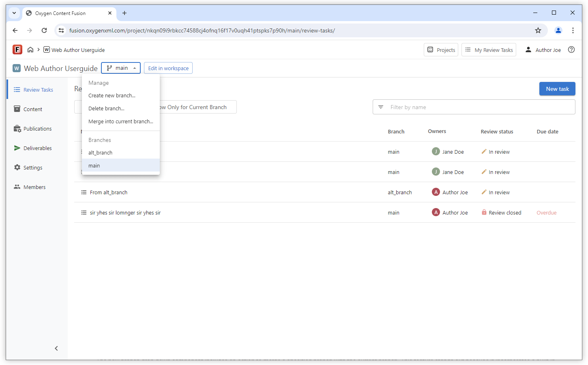The width and height of the screenshot is (588, 365).
Task: Click the Branch column header
Action: pyautogui.click(x=396, y=132)
